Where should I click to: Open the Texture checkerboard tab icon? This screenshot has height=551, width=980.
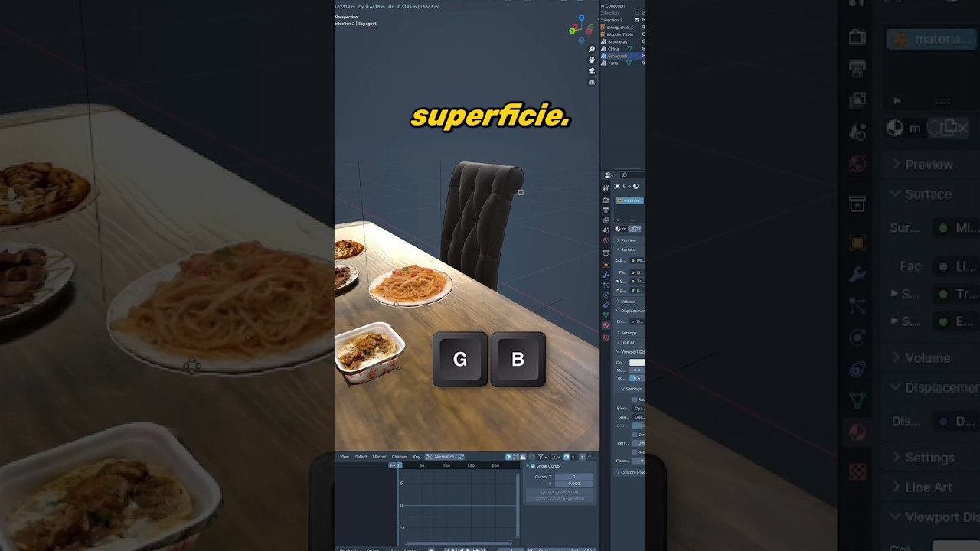tap(606, 337)
